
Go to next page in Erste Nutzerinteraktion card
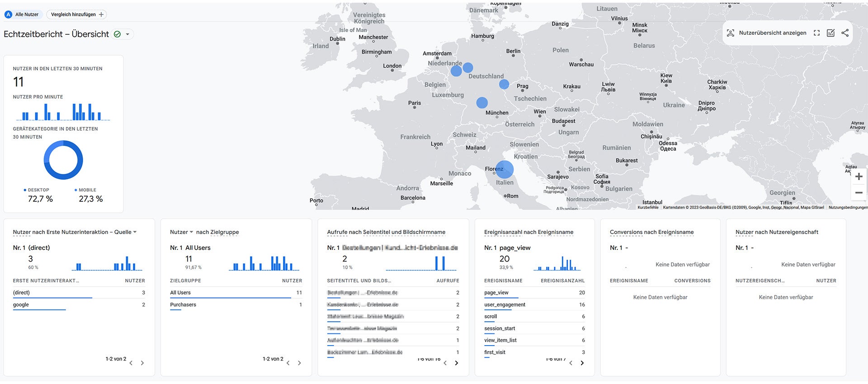[x=142, y=363]
